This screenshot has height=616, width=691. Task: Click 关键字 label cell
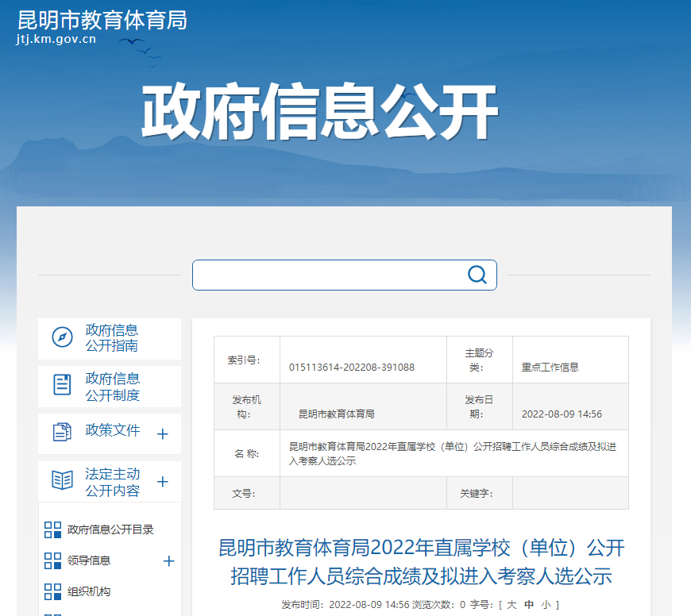[480, 493]
